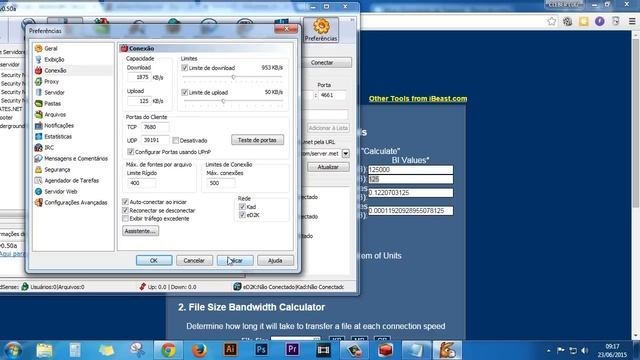The width and height of the screenshot is (640, 360).
Task: Open the Servidor Web preferences
Action: (60, 192)
